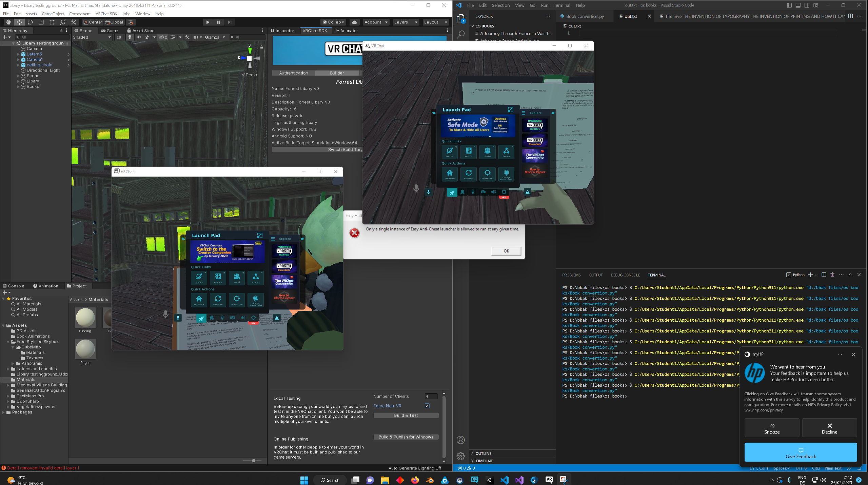868x485 pixels.
Task: Open the VRChat SDK menu
Action: click(x=106, y=14)
